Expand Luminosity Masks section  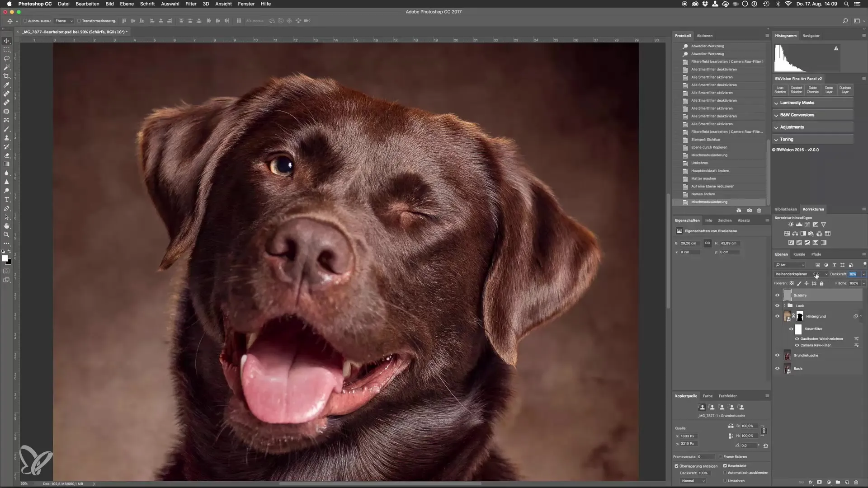(812, 103)
